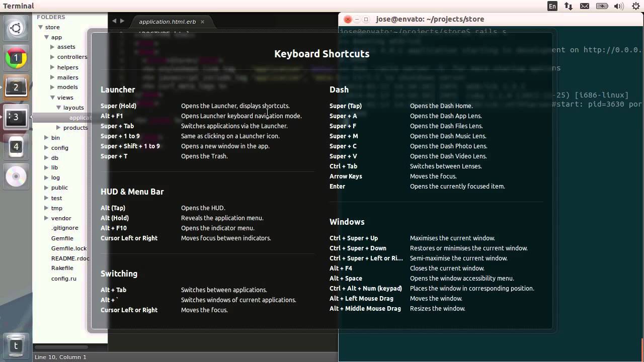The width and height of the screenshot is (644, 362).
Task: Expand the lib folder
Action: click(46, 167)
